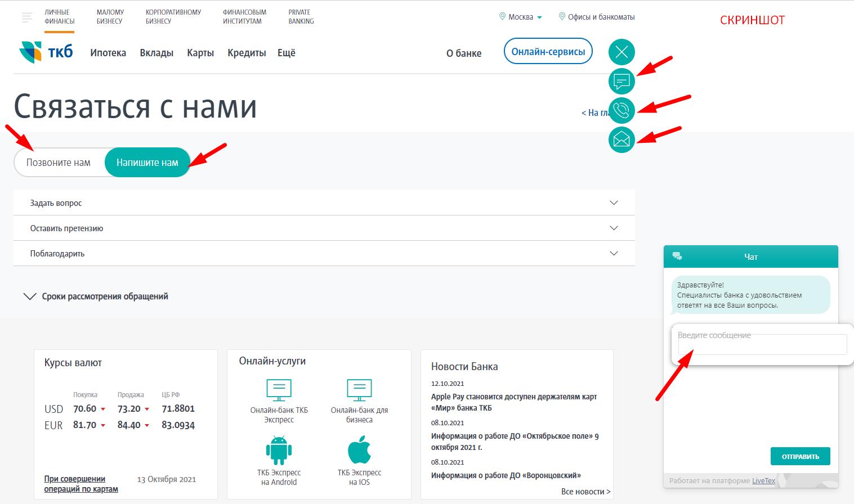
Task: Open ДО Октябрьское поле news item
Action: click(x=515, y=442)
